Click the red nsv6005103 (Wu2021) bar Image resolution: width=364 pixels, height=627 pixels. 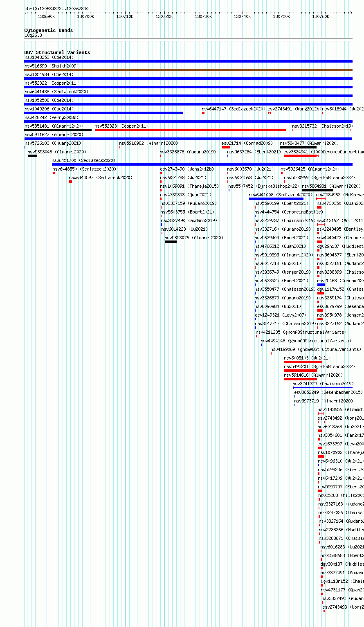point(303,362)
